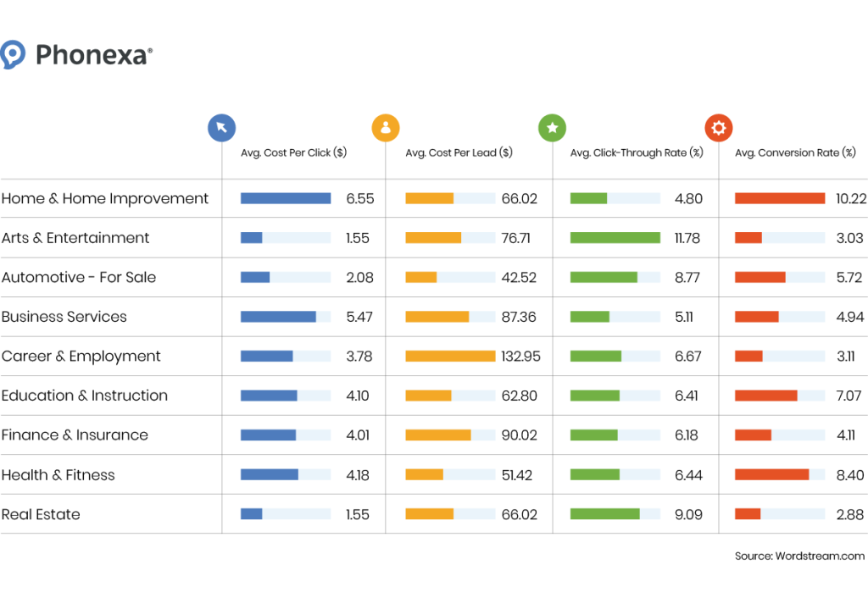Click the blue cursor arrow icon
Screen dimensions: 868x609
221,128
